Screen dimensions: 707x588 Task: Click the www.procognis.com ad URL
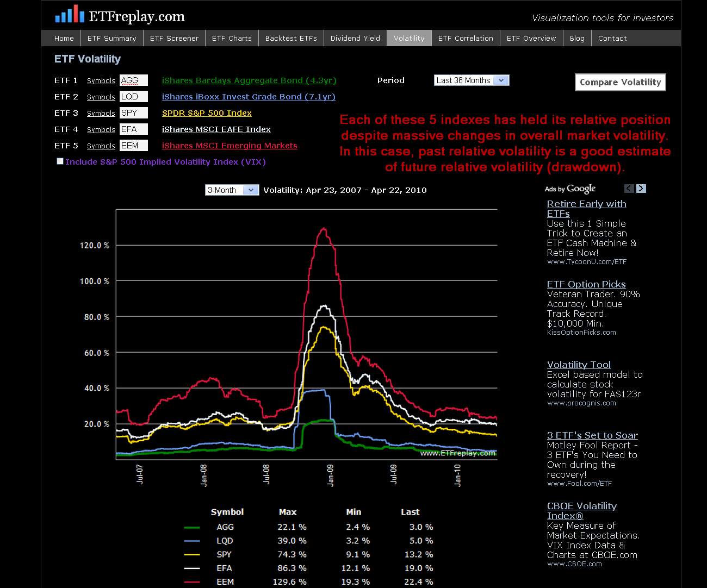(x=581, y=403)
